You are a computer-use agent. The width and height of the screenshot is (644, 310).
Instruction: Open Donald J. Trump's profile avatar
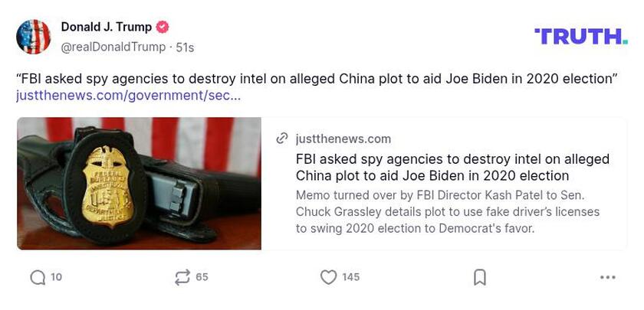tap(34, 37)
